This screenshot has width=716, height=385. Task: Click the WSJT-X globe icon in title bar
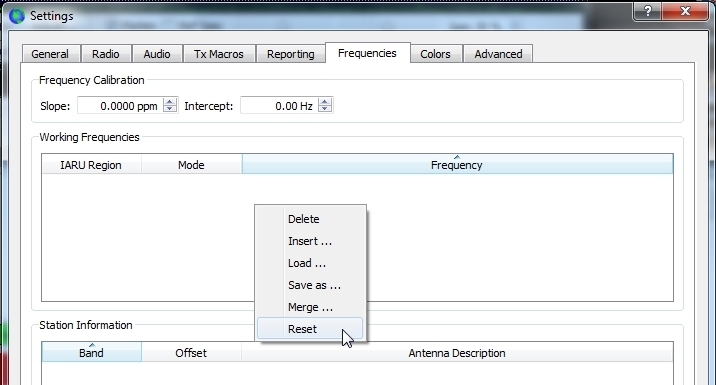17,16
